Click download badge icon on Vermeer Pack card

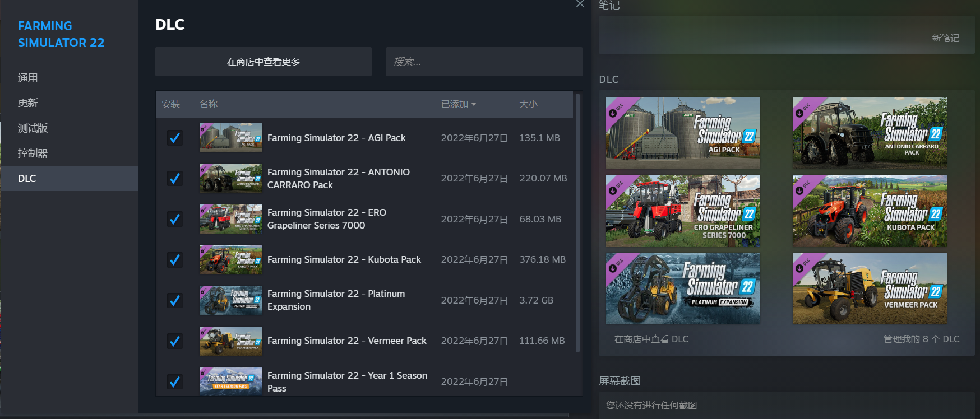click(799, 268)
